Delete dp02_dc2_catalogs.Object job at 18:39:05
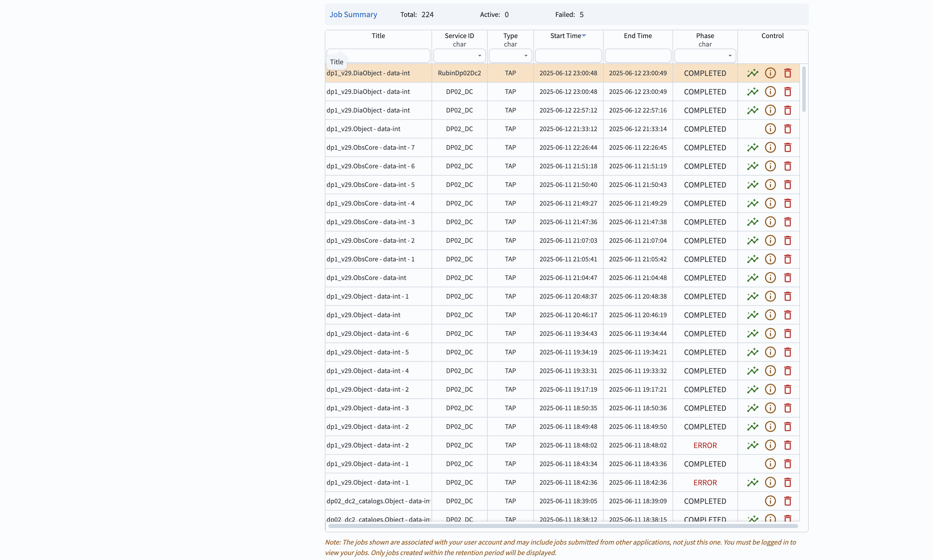Image resolution: width=934 pixels, height=560 pixels. tap(787, 501)
